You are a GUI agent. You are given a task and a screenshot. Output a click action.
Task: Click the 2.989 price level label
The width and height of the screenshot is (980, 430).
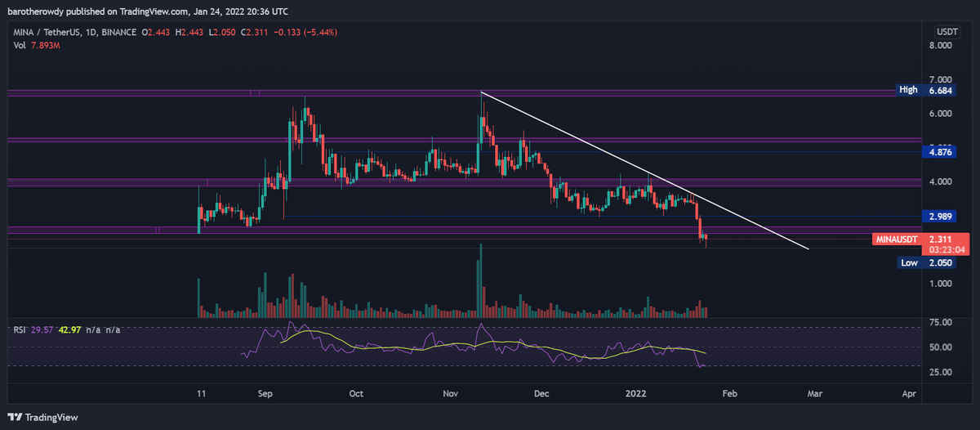(940, 216)
